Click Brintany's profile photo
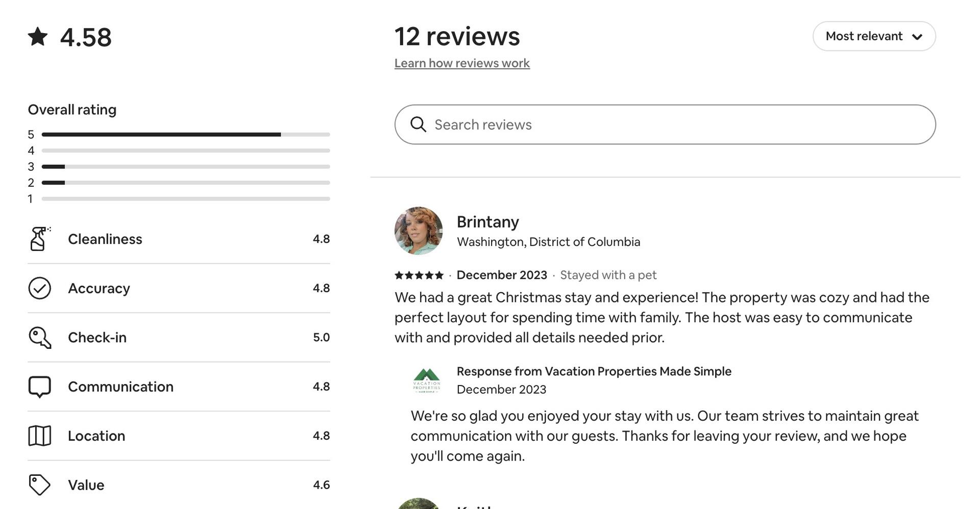Screen dimensions: 980x509 click(x=419, y=231)
